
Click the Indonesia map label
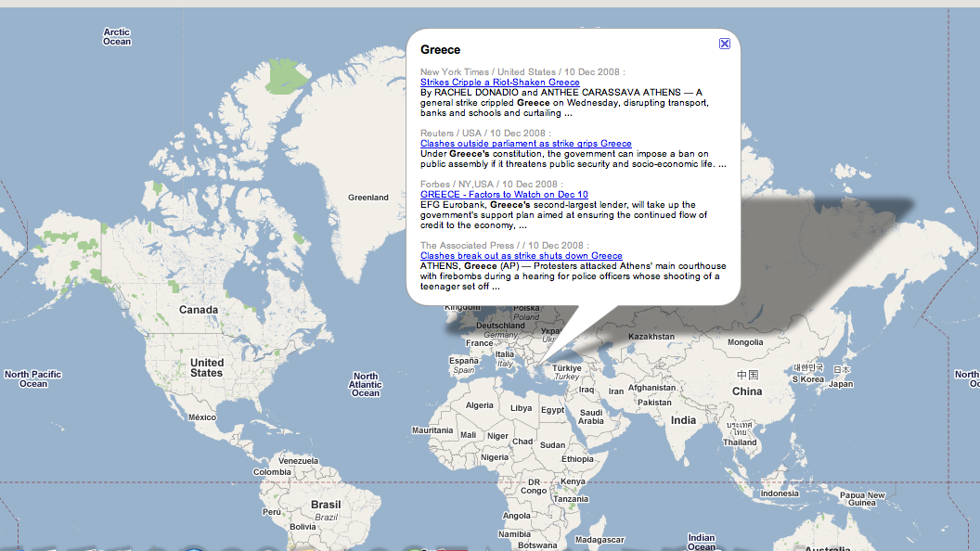tap(780, 493)
